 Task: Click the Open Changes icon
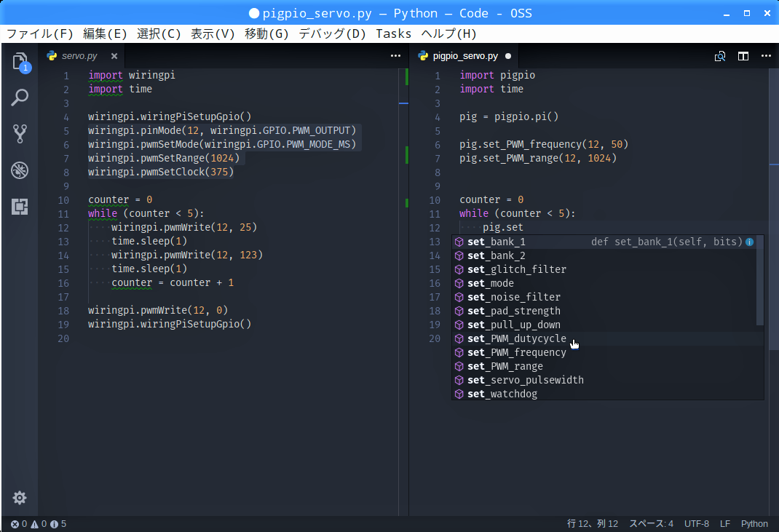[x=720, y=56]
